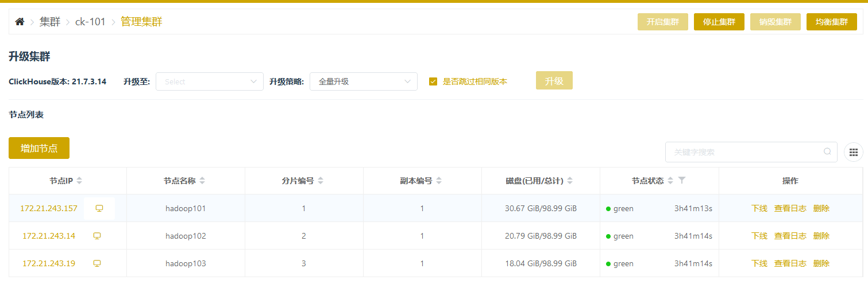Image resolution: width=868 pixels, height=284 pixels.
Task: Click the 销毁集群 button
Action: pyautogui.click(x=776, y=22)
